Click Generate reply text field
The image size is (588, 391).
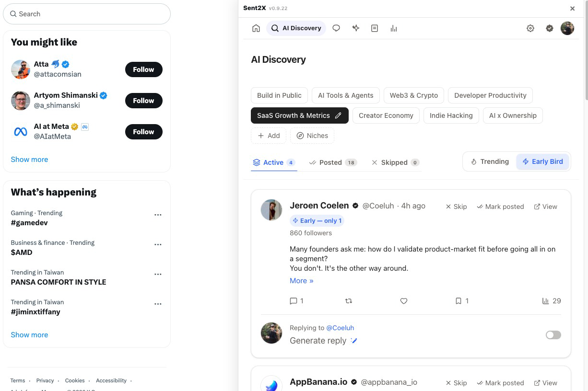point(318,341)
